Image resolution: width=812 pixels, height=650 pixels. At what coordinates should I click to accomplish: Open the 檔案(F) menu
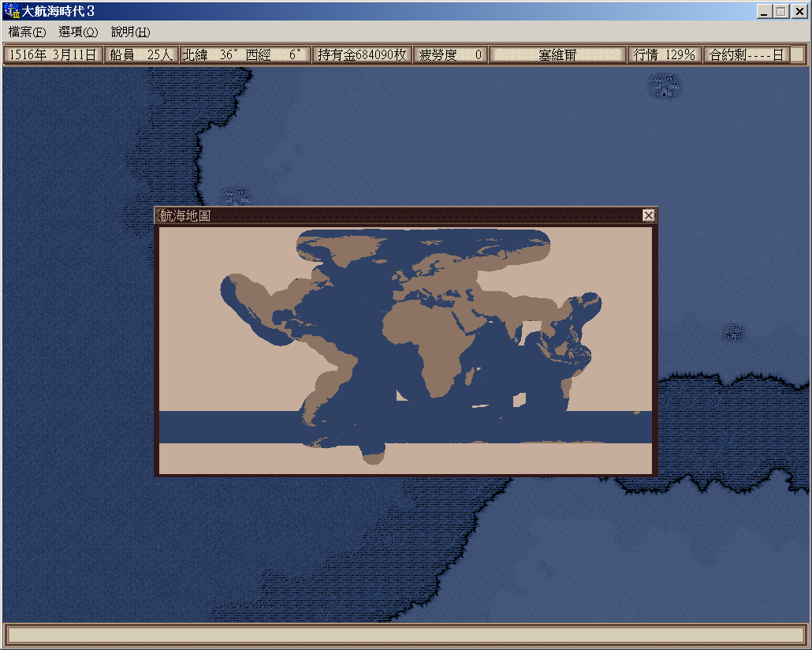[27, 32]
